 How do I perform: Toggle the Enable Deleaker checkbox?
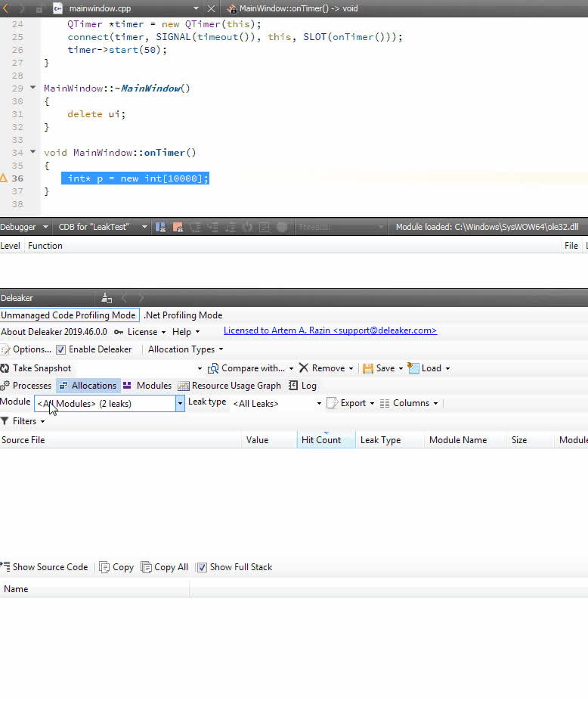click(x=61, y=349)
